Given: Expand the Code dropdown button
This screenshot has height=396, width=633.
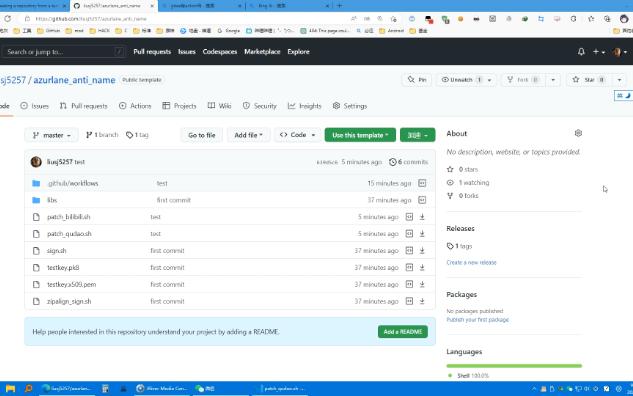Looking at the screenshot, I should click(298, 135).
